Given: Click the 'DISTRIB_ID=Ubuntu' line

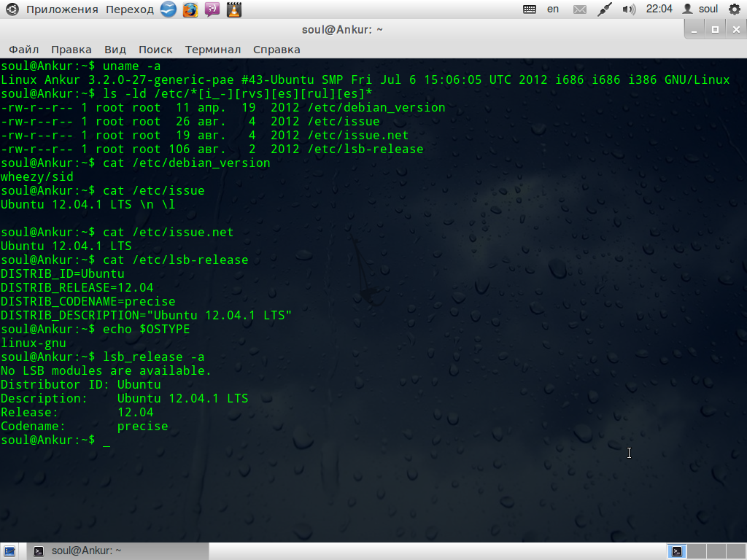Looking at the screenshot, I should click(x=63, y=274).
